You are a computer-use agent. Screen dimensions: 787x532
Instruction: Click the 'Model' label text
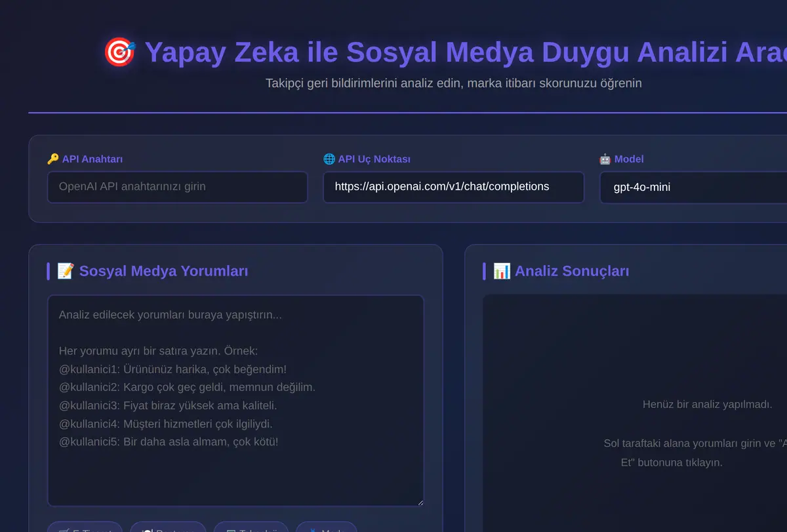629,159
